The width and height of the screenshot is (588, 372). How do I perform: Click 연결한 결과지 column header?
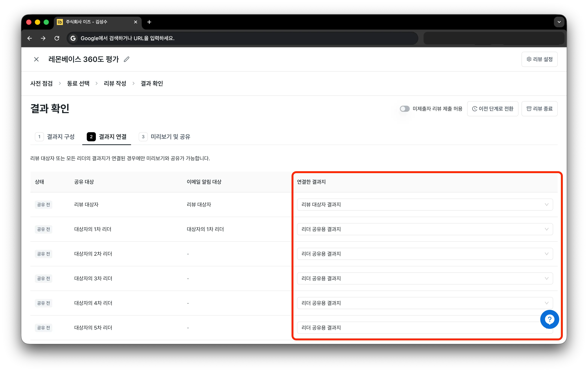click(x=311, y=182)
